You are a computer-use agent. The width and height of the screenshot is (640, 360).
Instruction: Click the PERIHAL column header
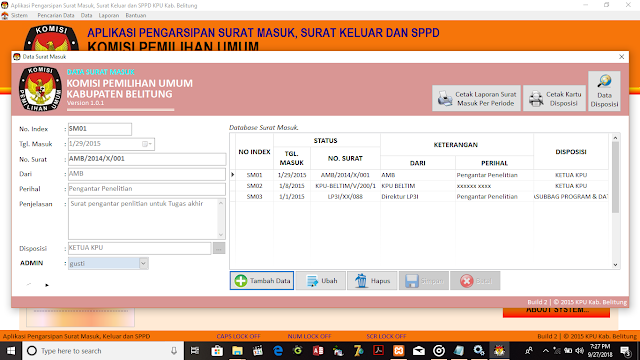pos(494,163)
